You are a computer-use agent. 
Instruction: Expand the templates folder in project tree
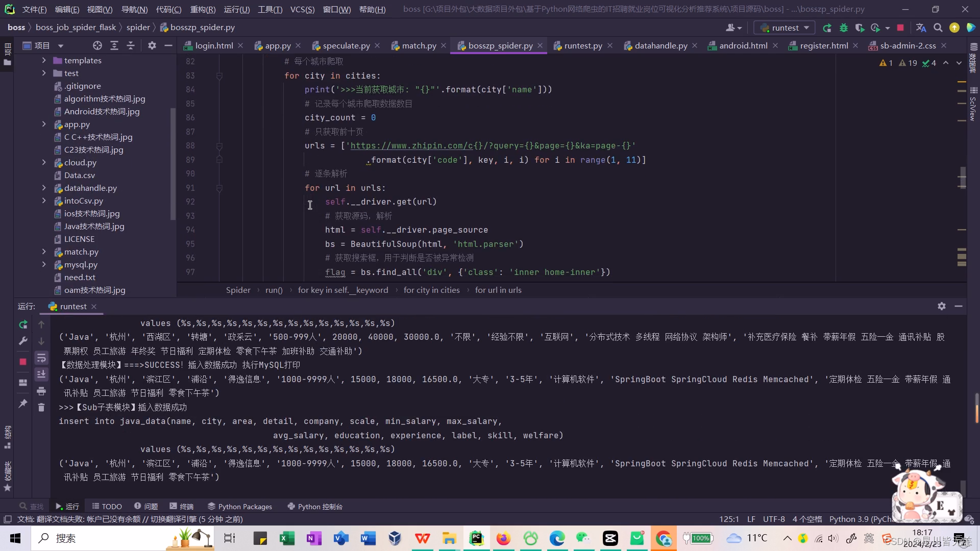tap(44, 61)
